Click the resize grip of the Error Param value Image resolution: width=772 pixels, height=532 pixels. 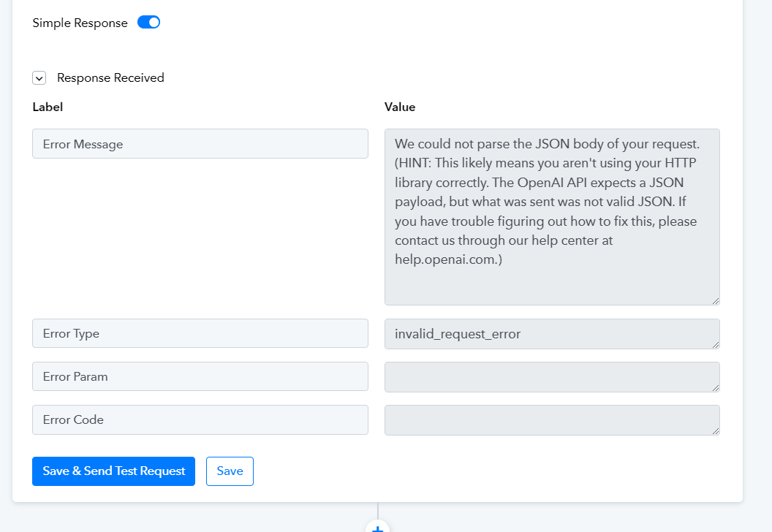[x=716, y=387]
